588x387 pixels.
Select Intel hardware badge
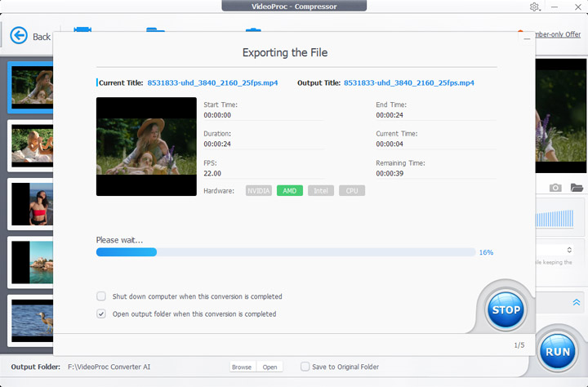[x=321, y=191]
